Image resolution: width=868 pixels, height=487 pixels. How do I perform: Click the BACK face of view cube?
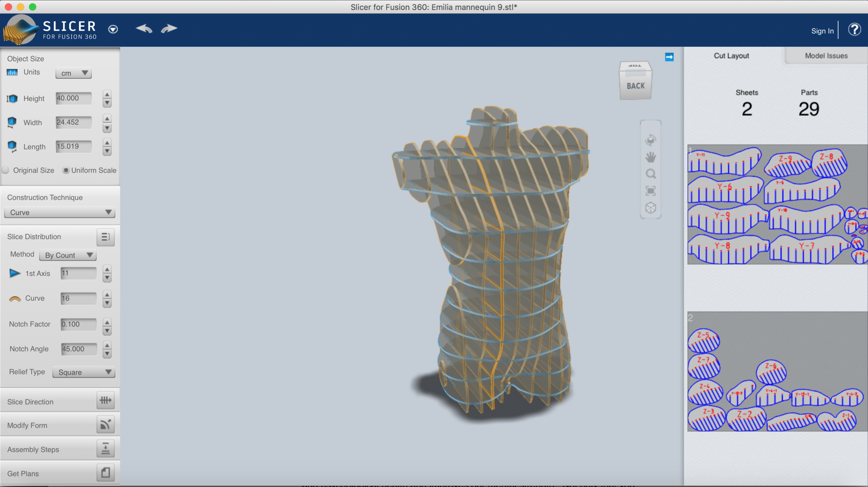click(635, 86)
